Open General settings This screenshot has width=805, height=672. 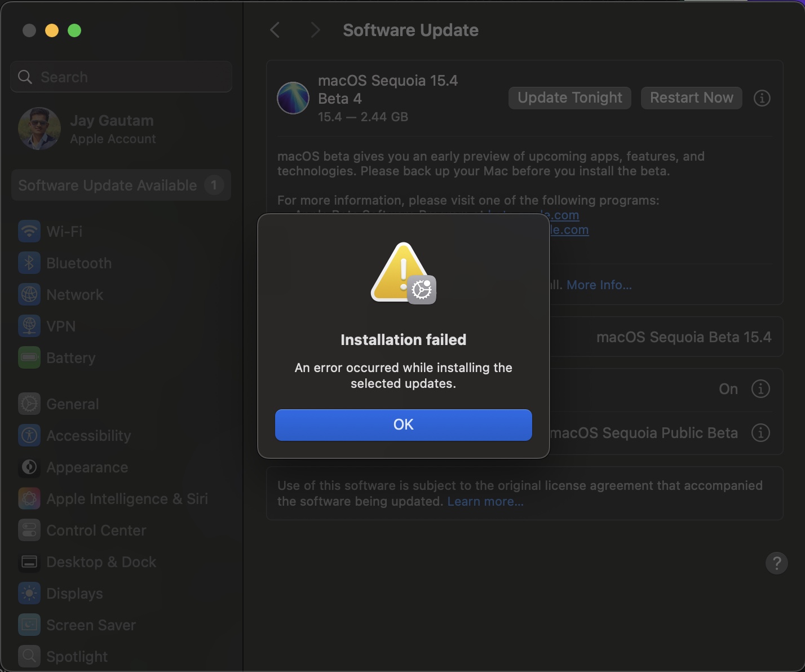pyautogui.click(x=121, y=404)
